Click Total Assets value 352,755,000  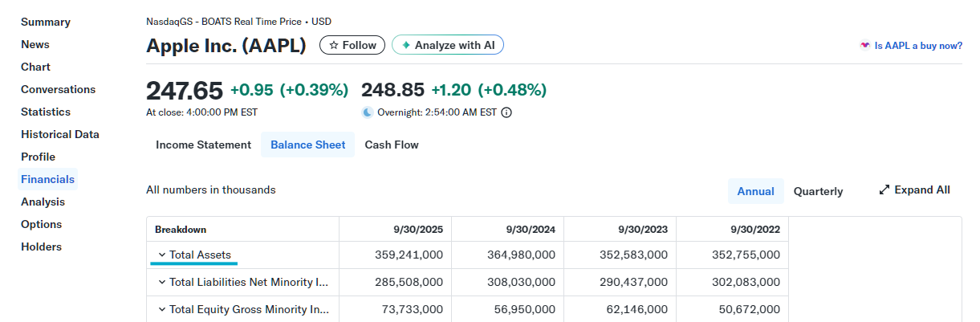point(746,255)
